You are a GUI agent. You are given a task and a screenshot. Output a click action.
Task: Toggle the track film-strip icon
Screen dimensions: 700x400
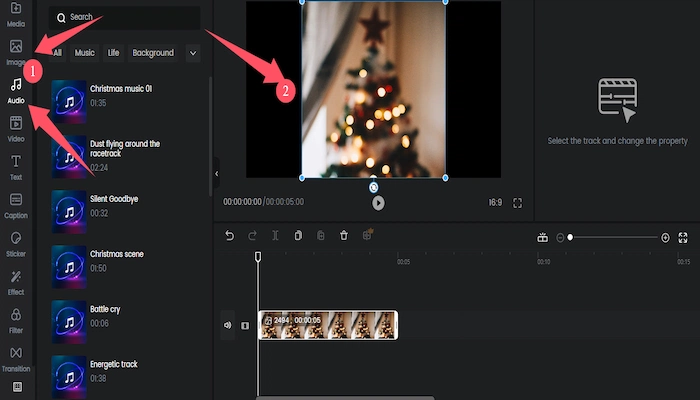245,325
